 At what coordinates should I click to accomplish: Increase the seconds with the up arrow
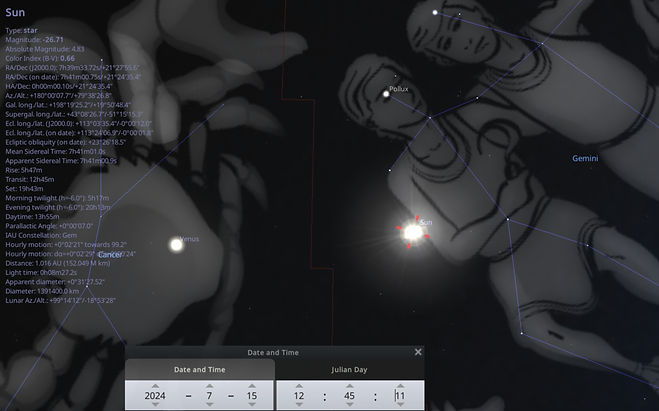(400, 386)
